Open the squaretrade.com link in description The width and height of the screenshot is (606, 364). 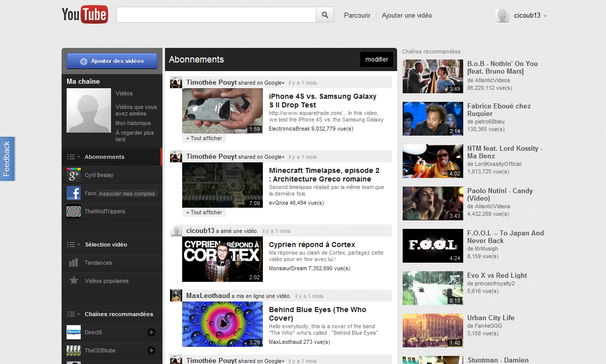click(x=308, y=113)
